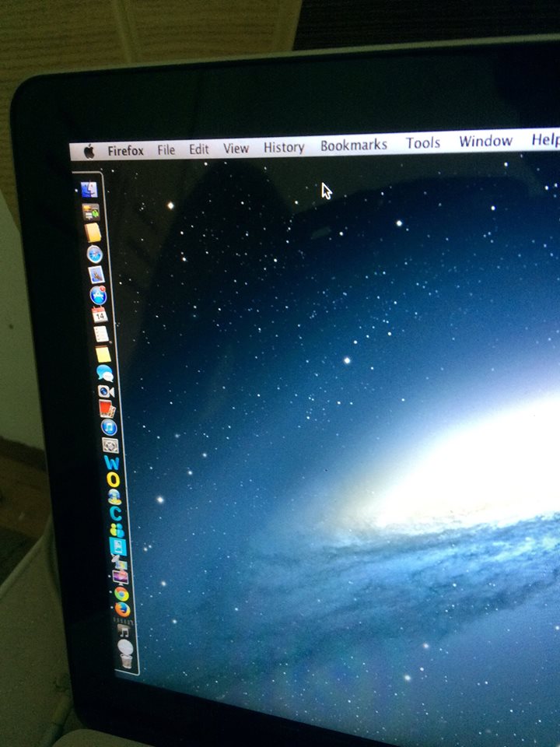560x747 pixels.
Task: Open the History menu
Action: [285, 147]
